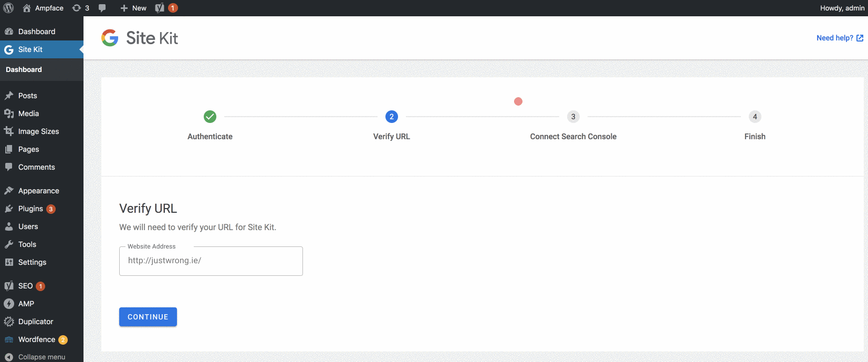Open the Image Sizes menu
This screenshot has height=362, width=868.
pos(41,131)
